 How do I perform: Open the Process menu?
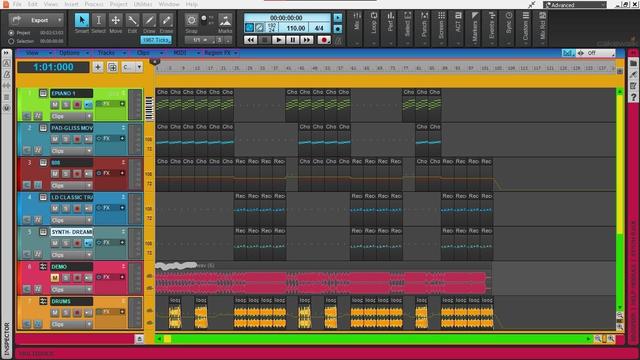tap(94, 4)
